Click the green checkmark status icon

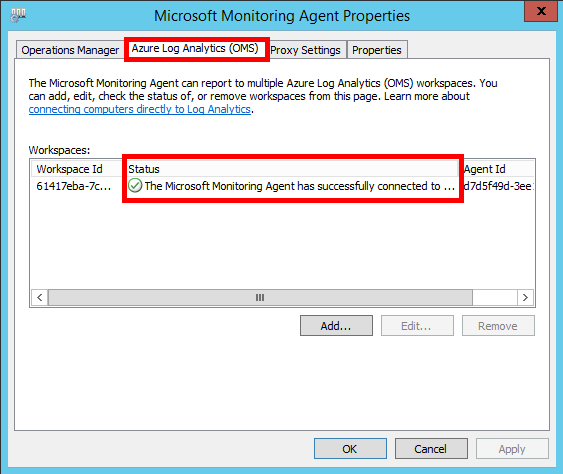[x=135, y=186]
